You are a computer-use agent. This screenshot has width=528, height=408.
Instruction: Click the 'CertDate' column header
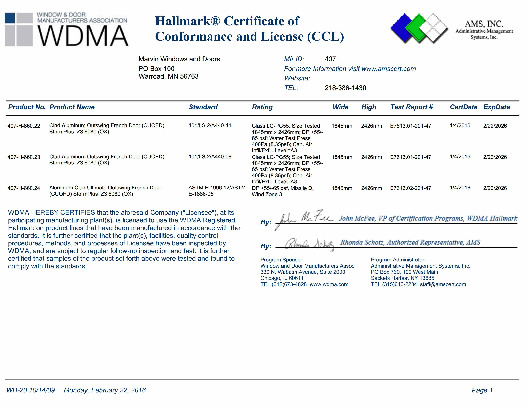coord(463,107)
